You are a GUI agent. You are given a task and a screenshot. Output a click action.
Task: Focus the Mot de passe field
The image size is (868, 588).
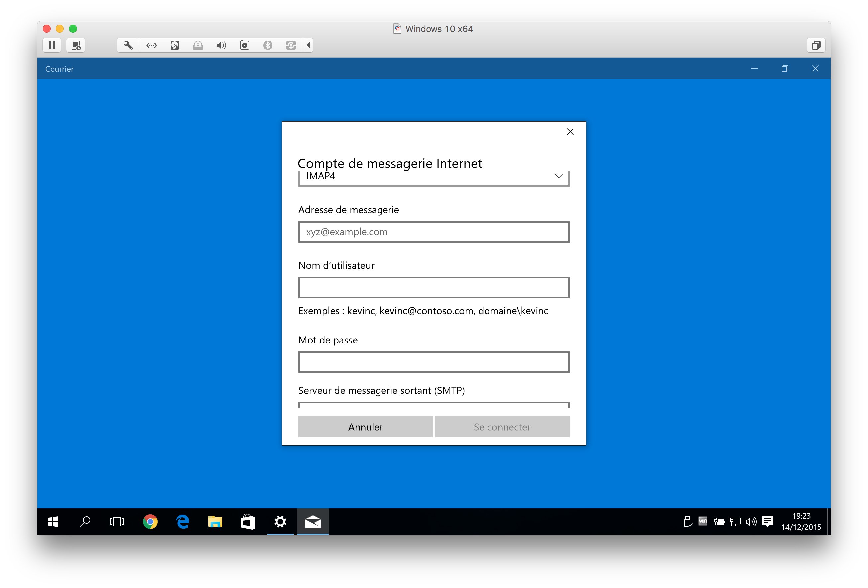coord(434,362)
